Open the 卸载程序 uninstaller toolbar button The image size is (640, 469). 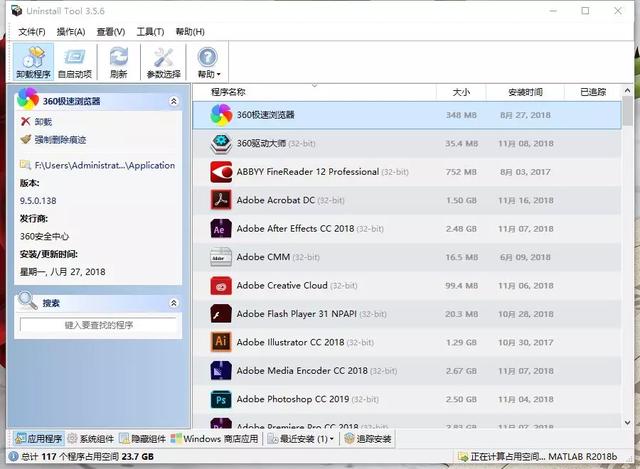(x=33, y=62)
